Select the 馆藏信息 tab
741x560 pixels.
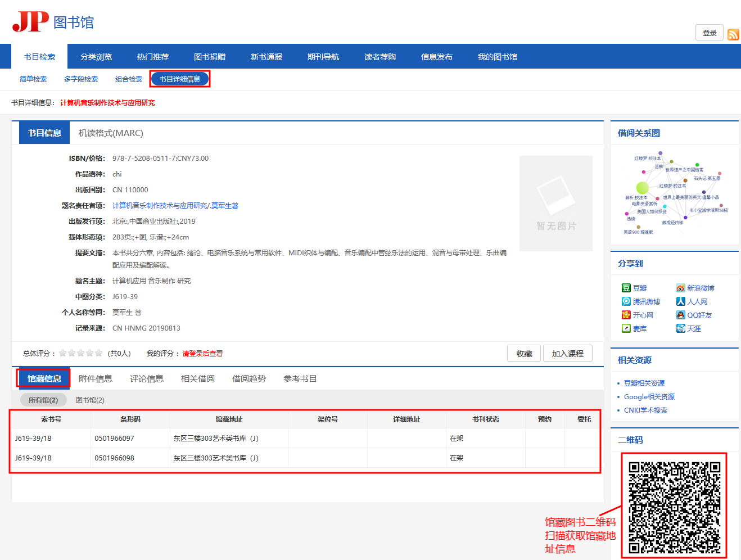(44, 379)
